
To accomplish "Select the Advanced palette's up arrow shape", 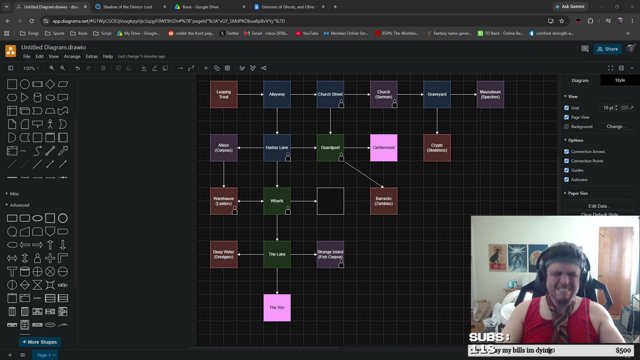I will click(50, 245).
